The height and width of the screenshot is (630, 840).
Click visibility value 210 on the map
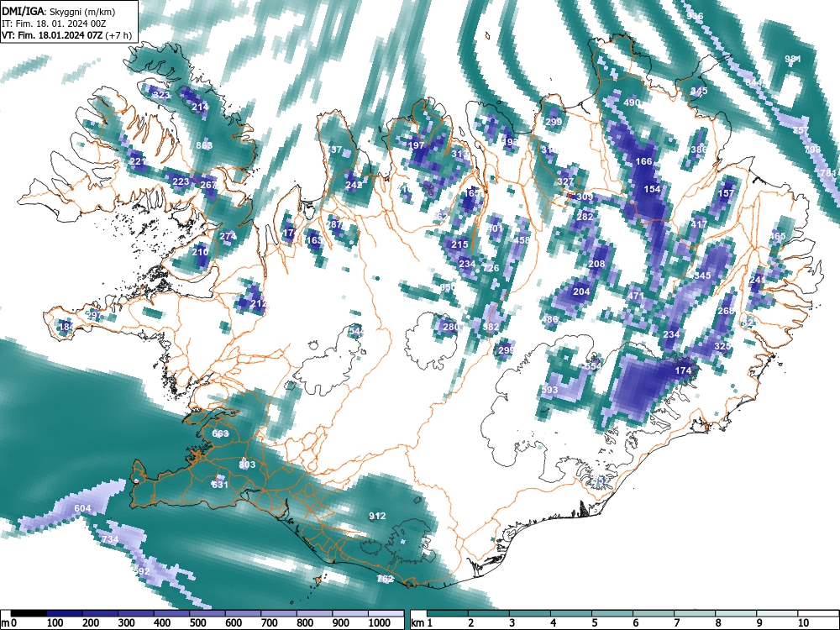point(201,252)
